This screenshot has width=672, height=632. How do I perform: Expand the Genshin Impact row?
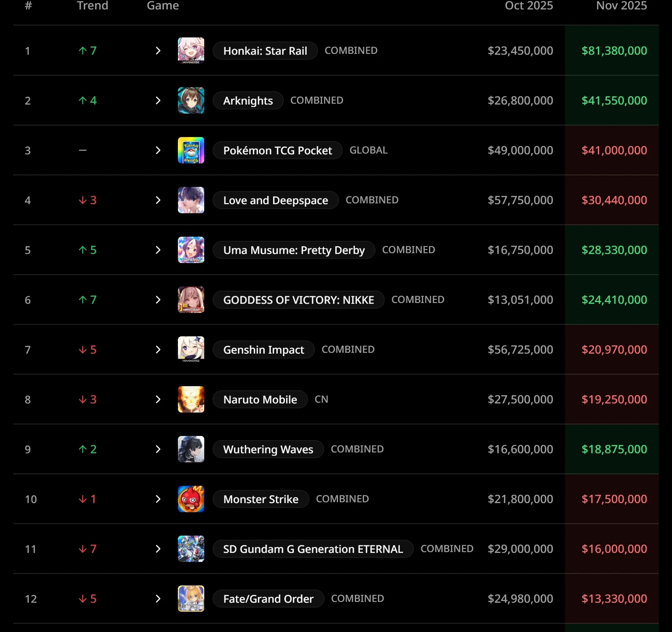158,350
